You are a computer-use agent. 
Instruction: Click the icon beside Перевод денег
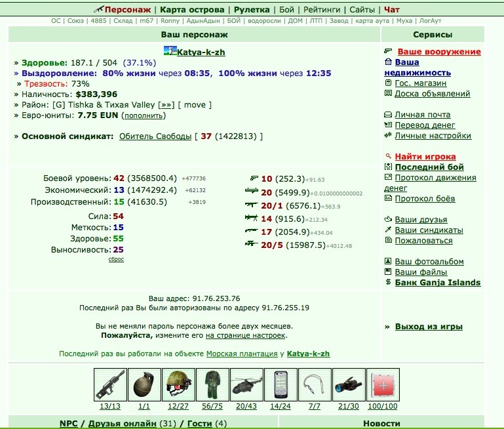[x=388, y=125]
